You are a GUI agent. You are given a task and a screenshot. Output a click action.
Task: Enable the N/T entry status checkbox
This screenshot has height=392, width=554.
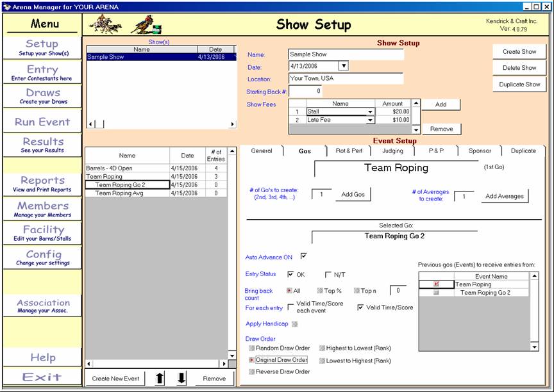pos(328,275)
